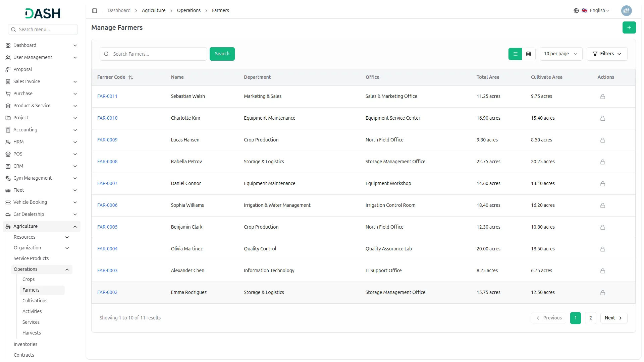Open Harvests under Operations
The width and height of the screenshot is (644, 362).
pos(32,333)
